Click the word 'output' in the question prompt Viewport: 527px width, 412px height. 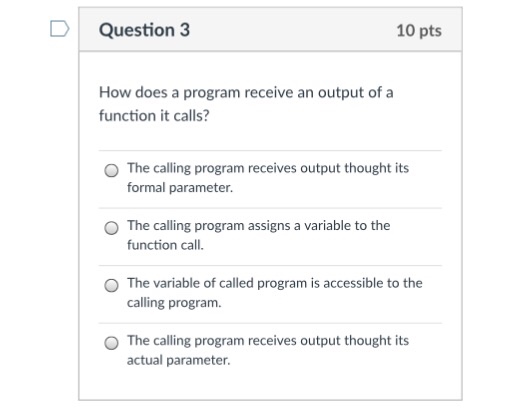click(x=341, y=93)
